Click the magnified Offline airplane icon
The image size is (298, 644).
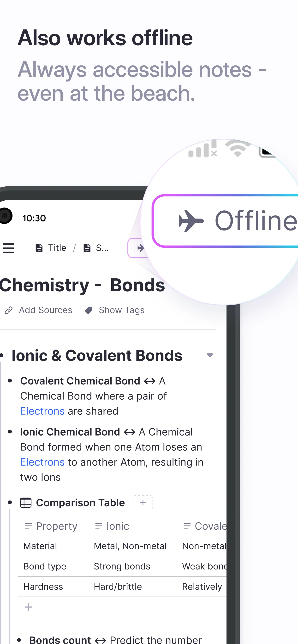click(191, 221)
